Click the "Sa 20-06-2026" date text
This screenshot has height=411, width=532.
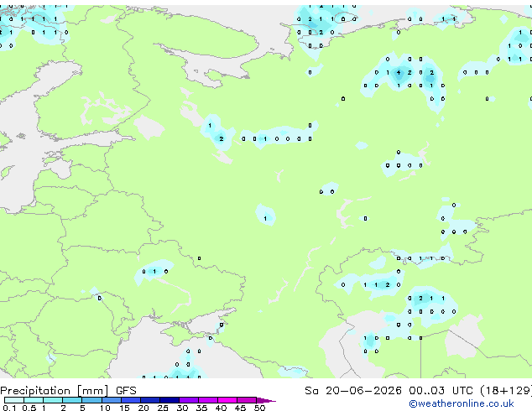[353, 390]
